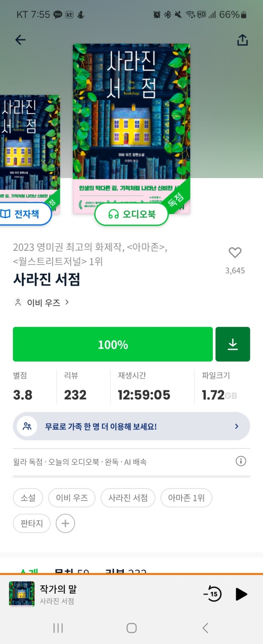Image resolution: width=263 pixels, height=644 pixels.
Task: Open the mini player book thumbnail
Action: tap(22, 594)
